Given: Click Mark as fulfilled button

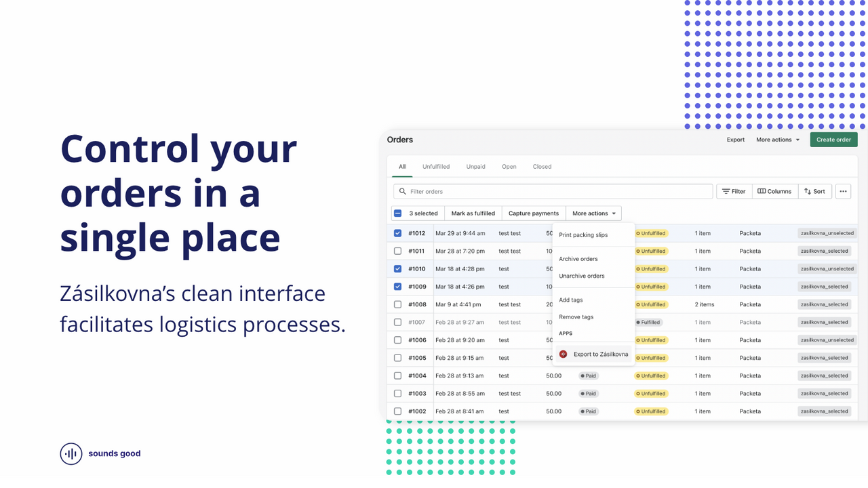Looking at the screenshot, I should (473, 213).
